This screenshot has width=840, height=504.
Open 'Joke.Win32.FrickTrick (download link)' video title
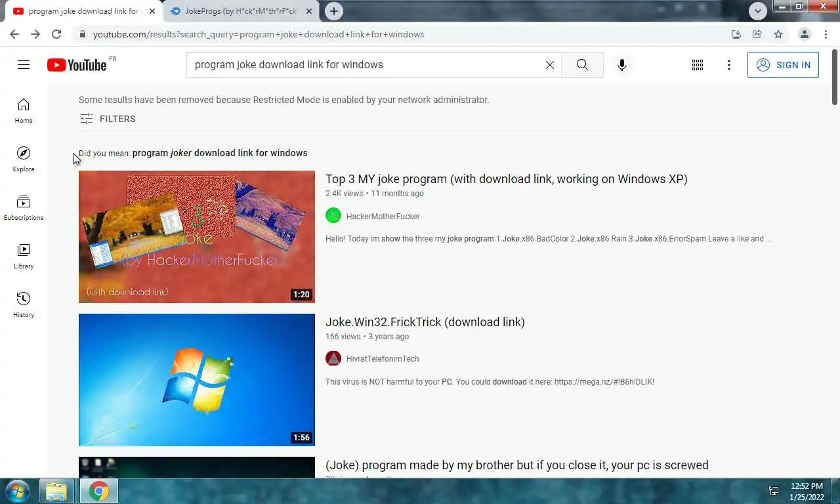click(x=425, y=322)
